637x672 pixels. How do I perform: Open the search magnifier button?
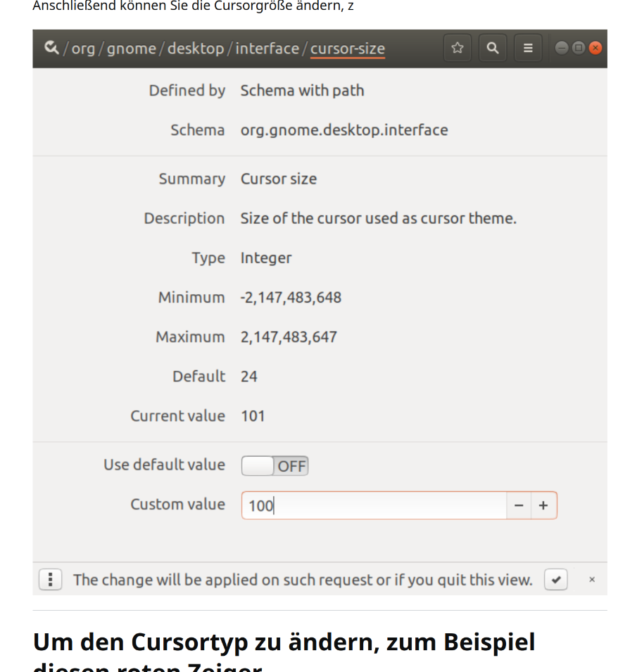tap(493, 48)
